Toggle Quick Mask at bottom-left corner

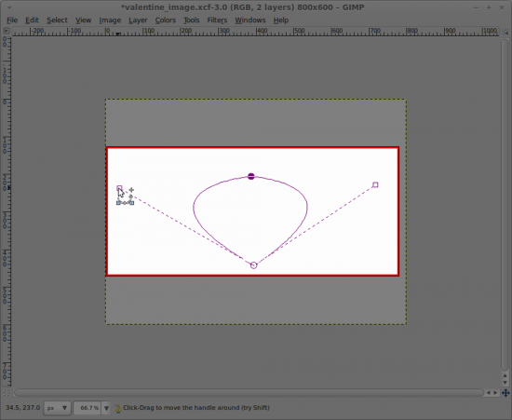point(7,393)
